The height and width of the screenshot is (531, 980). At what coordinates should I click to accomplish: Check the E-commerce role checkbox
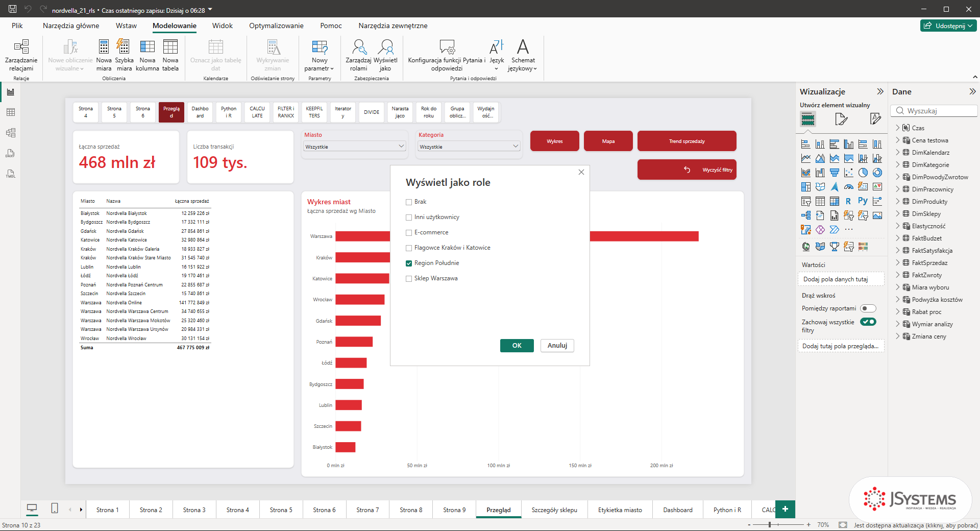click(x=409, y=233)
